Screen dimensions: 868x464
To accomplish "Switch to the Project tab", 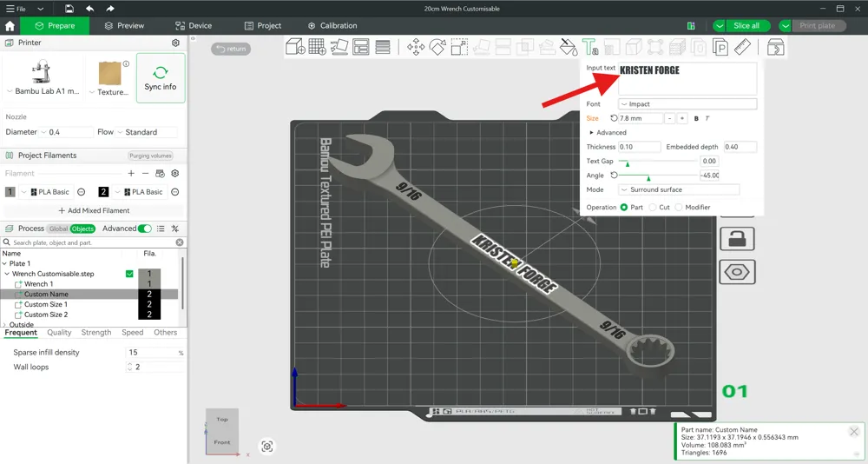I will 263,25.
